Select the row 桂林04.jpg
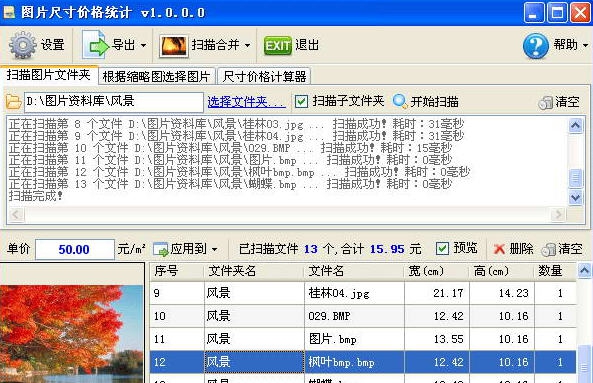The width and height of the screenshot is (593, 383). point(363,293)
